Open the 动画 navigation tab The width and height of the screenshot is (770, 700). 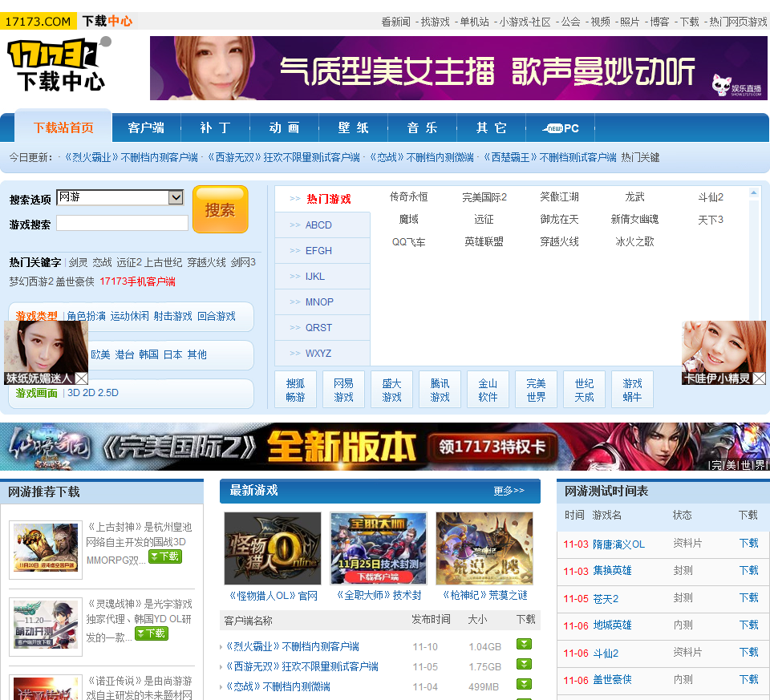tap(284, 128)
